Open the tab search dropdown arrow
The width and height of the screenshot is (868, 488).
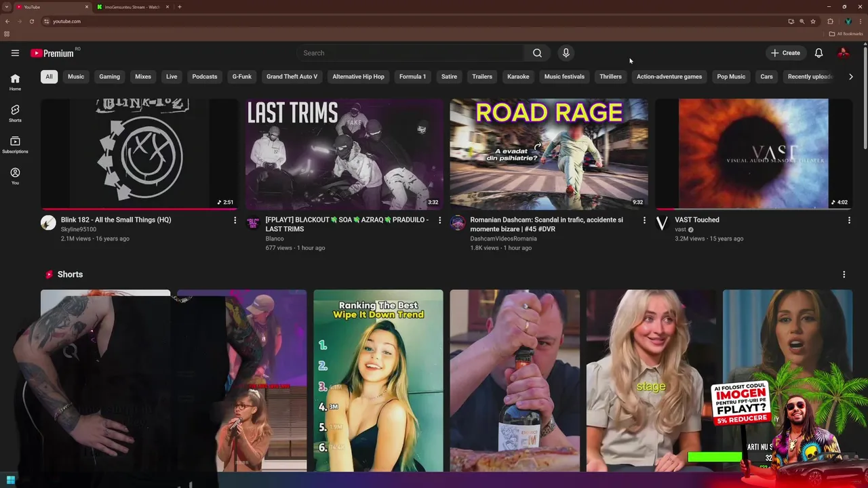point(7,7)
